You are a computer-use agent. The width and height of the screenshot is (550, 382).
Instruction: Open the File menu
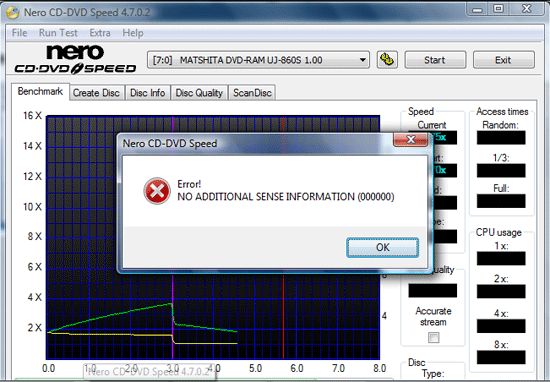click(19, 33)
